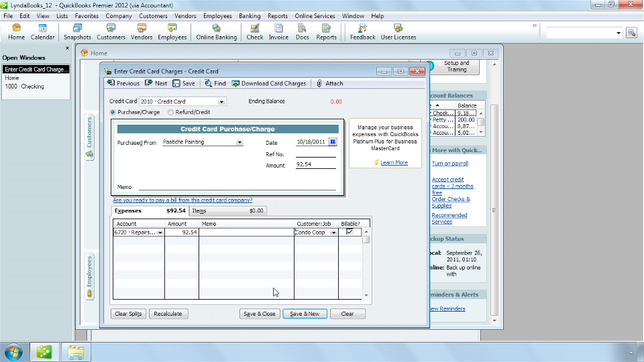644x362 pixels.
Task: Open the Help menu
Action: point(378,16)
